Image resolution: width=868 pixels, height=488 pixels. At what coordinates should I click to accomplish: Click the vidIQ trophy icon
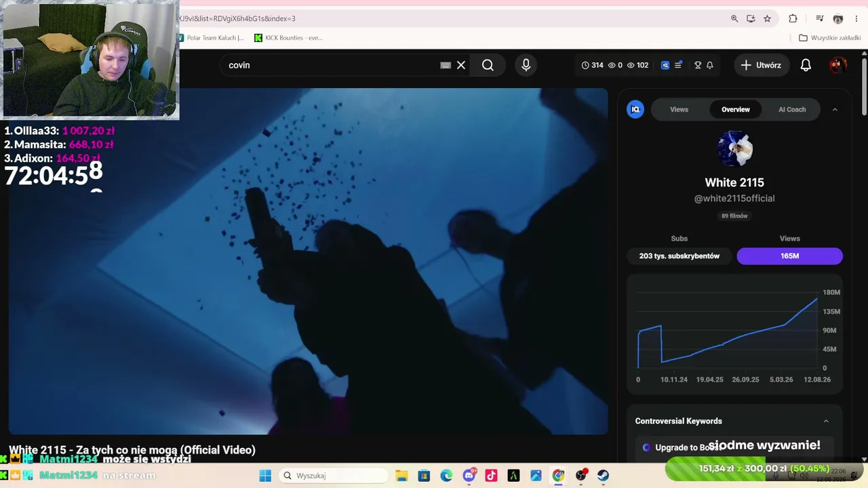point(698,65)
